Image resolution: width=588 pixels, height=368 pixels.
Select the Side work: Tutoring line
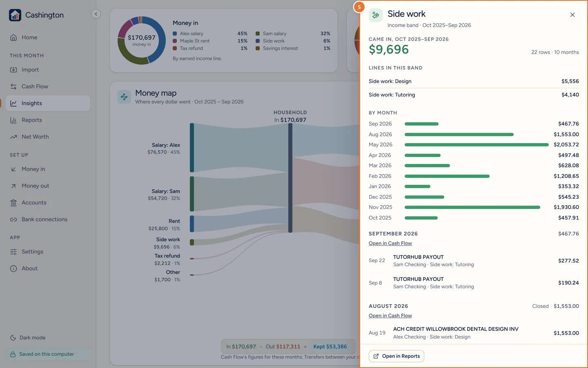tap(474, 95)
